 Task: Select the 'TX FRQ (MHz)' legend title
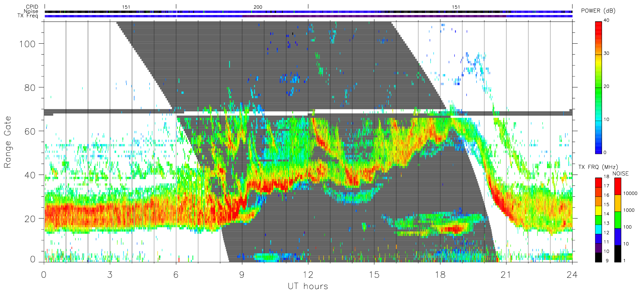tap(598, 167)
